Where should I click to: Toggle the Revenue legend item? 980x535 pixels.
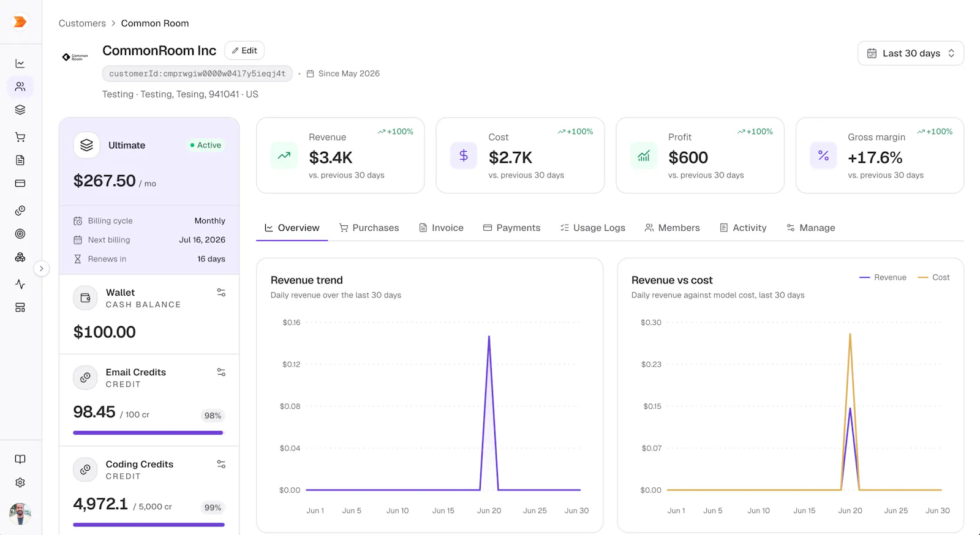pos(883,277)
